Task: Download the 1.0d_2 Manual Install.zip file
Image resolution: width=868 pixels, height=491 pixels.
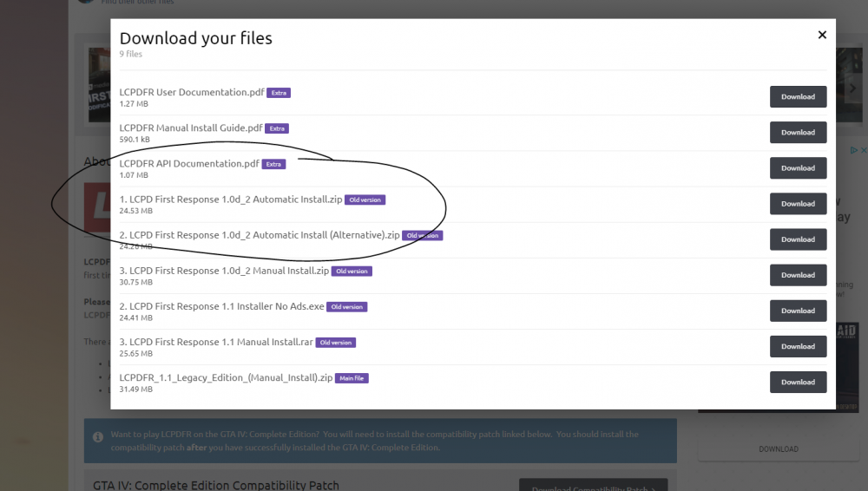Action: (x=798, y=274)
